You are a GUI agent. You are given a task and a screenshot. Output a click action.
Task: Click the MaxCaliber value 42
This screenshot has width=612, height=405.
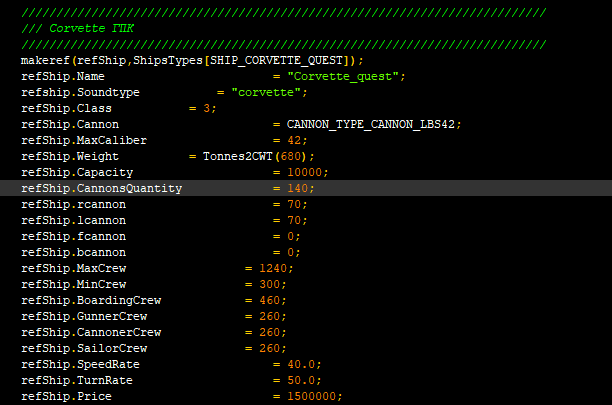pyautogui.click(x=294, y=140)
